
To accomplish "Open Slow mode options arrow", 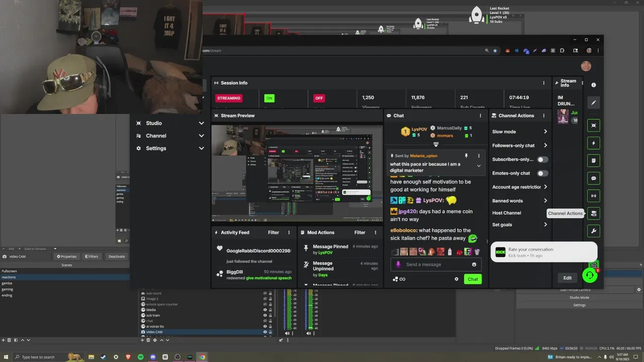I will tap(545, 132).
